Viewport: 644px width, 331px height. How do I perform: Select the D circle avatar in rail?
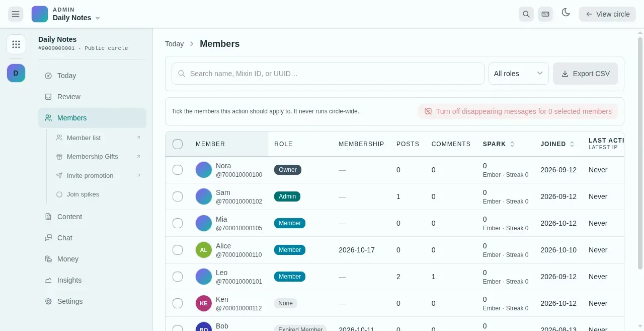coord(16,73)
